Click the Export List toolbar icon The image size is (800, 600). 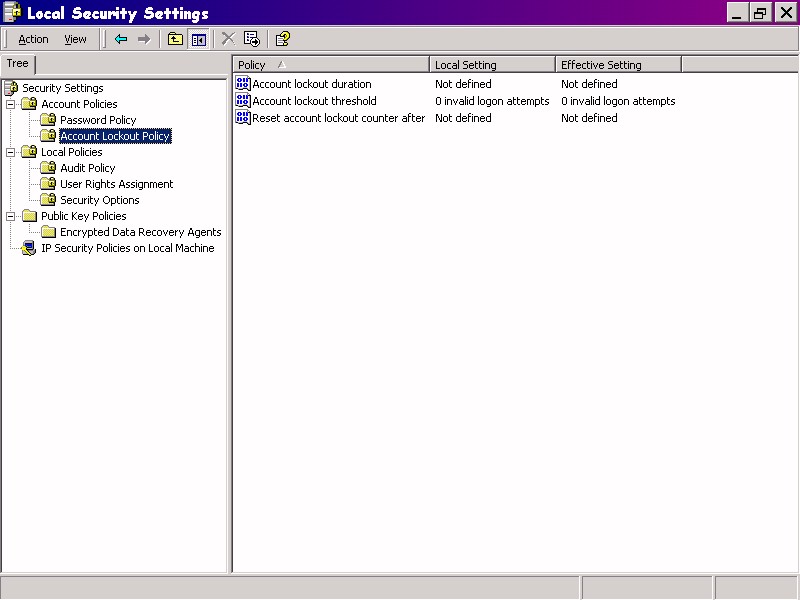pyautogui.click(x=251, y=39)
